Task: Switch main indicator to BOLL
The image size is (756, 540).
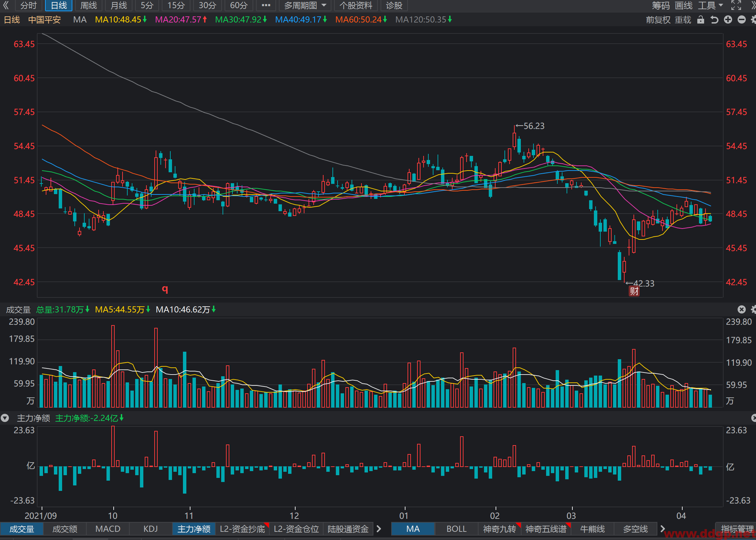Action: click(x=456, y=529)
